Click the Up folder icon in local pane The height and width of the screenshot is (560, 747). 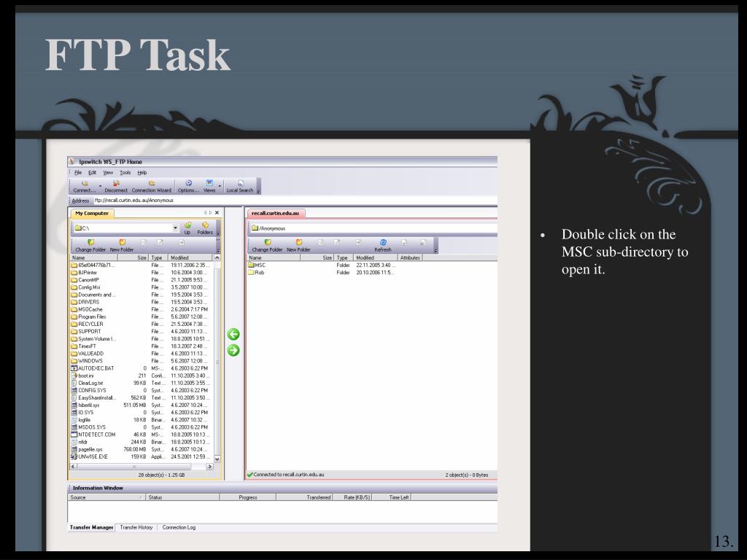(x=187, y=228)
